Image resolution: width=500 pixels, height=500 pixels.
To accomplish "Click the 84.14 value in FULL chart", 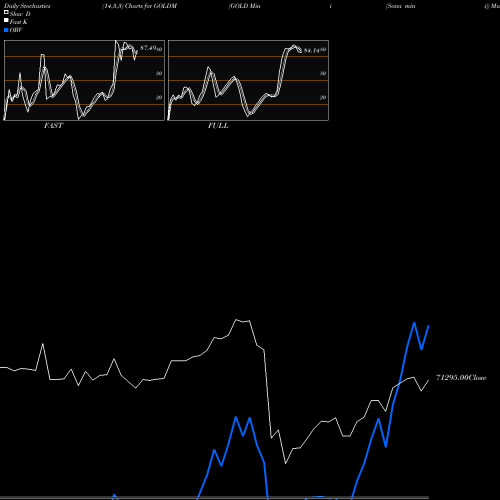I will point(312,51).
